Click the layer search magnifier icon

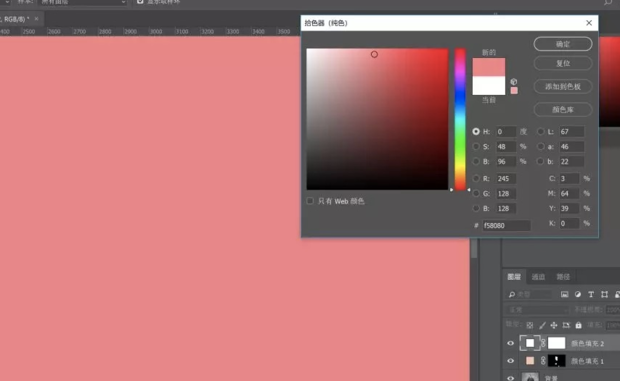(512, 294)
